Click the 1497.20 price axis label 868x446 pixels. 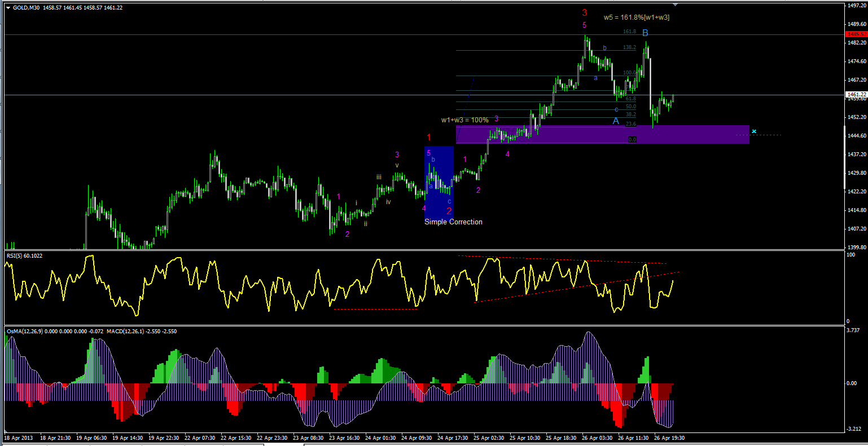point(857,6)
